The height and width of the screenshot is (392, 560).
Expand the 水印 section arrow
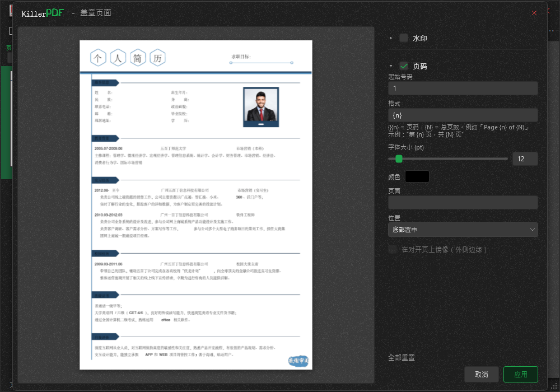[x=391, y=38]
